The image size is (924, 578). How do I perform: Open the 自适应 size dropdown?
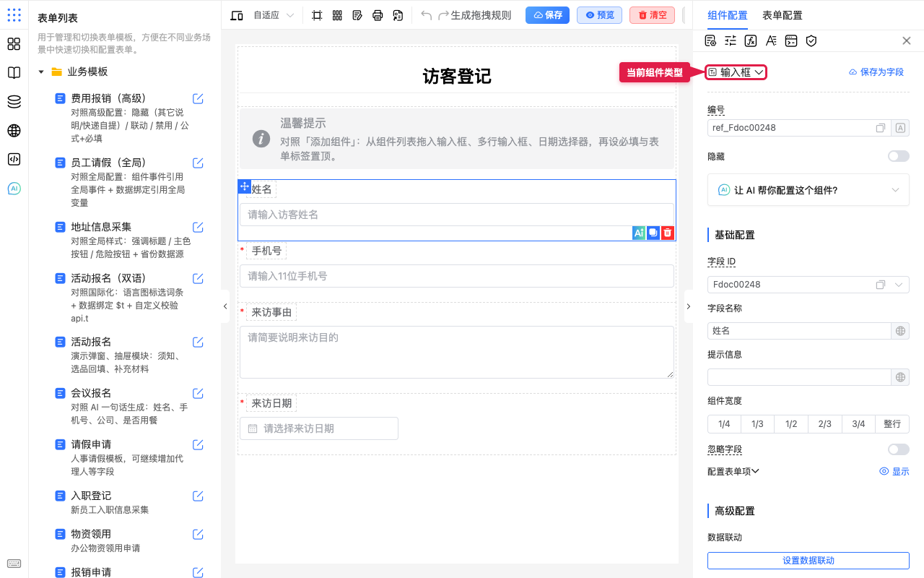(x=273, y=15)
